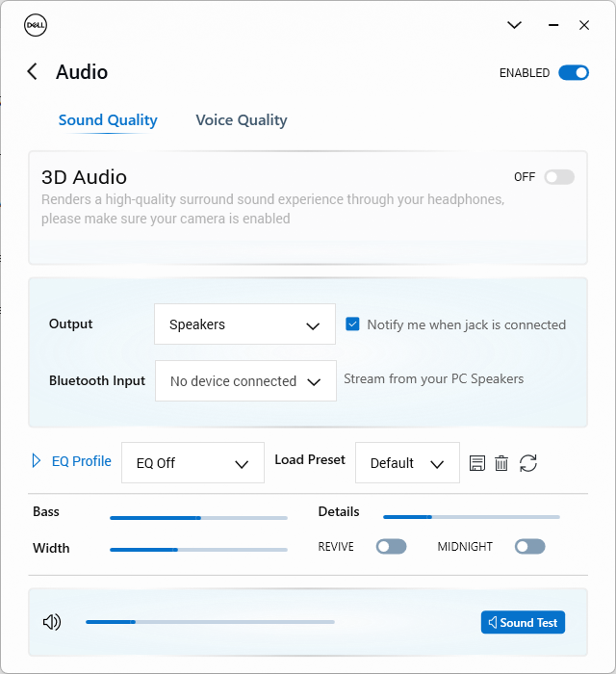The width and height of the screenshot is (616, 674).
Task: Delete the preset using trash icon
Action: [x=501, y=463]
